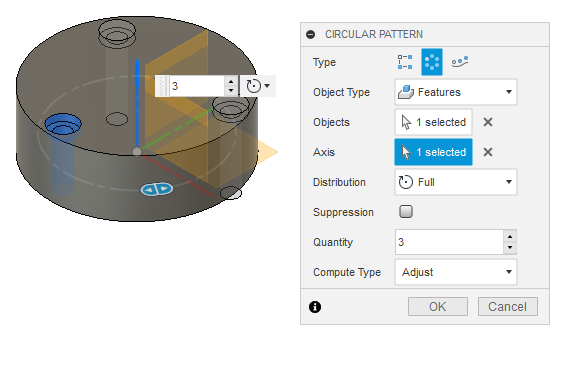
Task: Confirm the pattern with OK
Action: coord(438,307)
